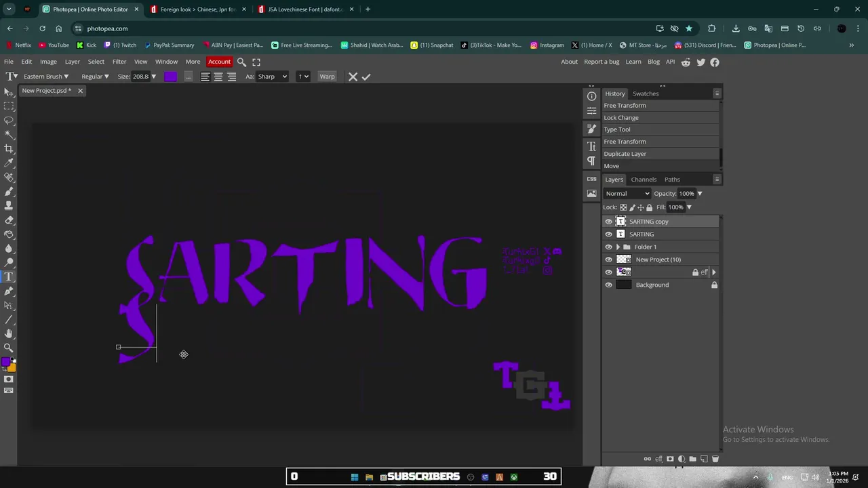The height and width of the screenshot is (488, 868).
Task: Switch to the Swatches tab
Action: point(646,94)
